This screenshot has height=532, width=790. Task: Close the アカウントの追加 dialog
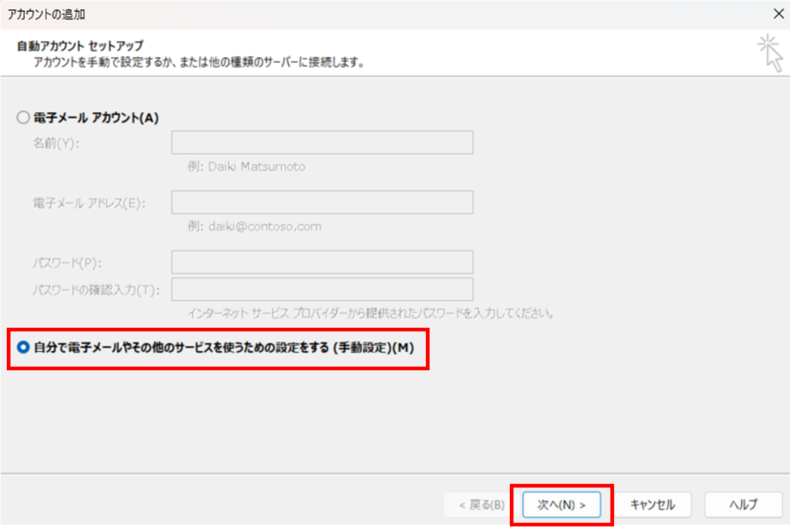click(778, 13)
